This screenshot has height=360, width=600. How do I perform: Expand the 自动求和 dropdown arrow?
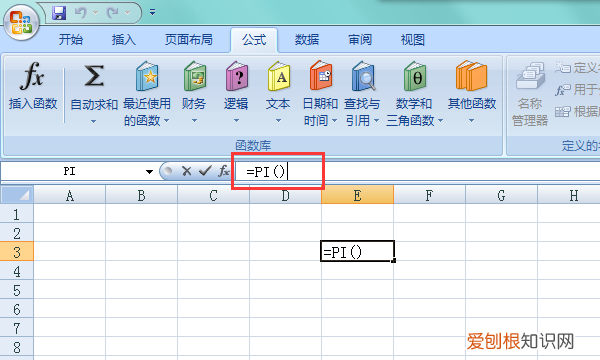click(93, 121)
